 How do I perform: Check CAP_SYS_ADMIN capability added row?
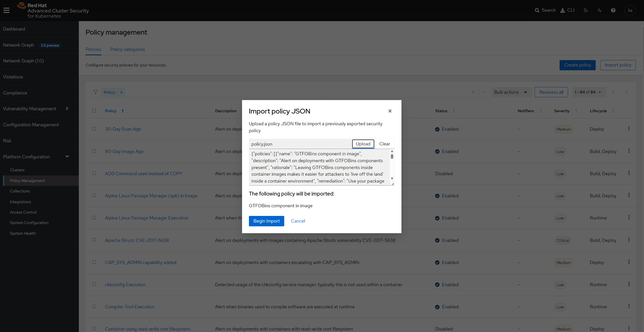[x=94, y=262]
